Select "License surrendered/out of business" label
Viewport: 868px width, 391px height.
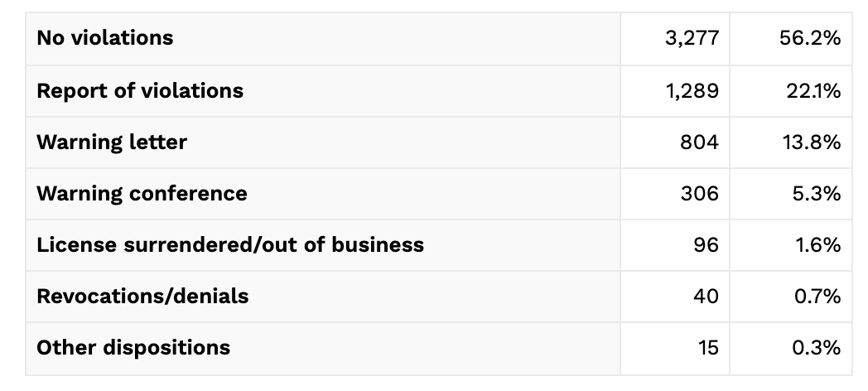coord(230,244)
